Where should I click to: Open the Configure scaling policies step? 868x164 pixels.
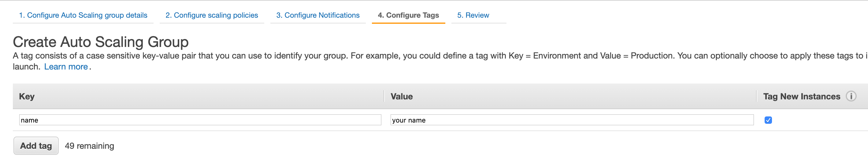[212, 15]
